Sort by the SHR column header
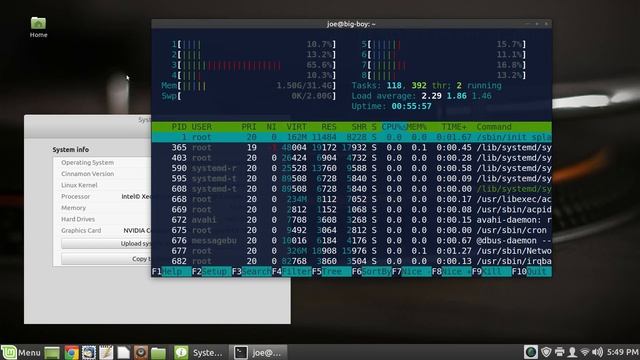Image resolution: width=640 pixels, height=360 pixels. tap(359, 127)
